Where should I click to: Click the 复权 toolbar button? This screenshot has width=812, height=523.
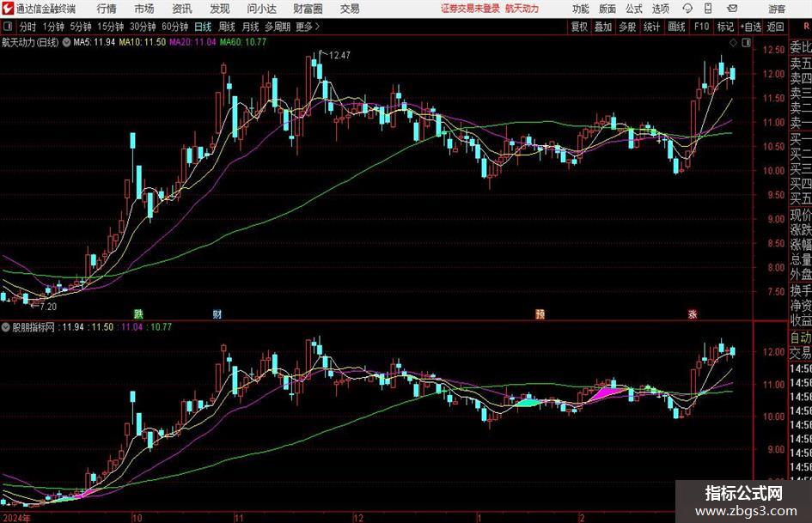click(x=579, y=27)
